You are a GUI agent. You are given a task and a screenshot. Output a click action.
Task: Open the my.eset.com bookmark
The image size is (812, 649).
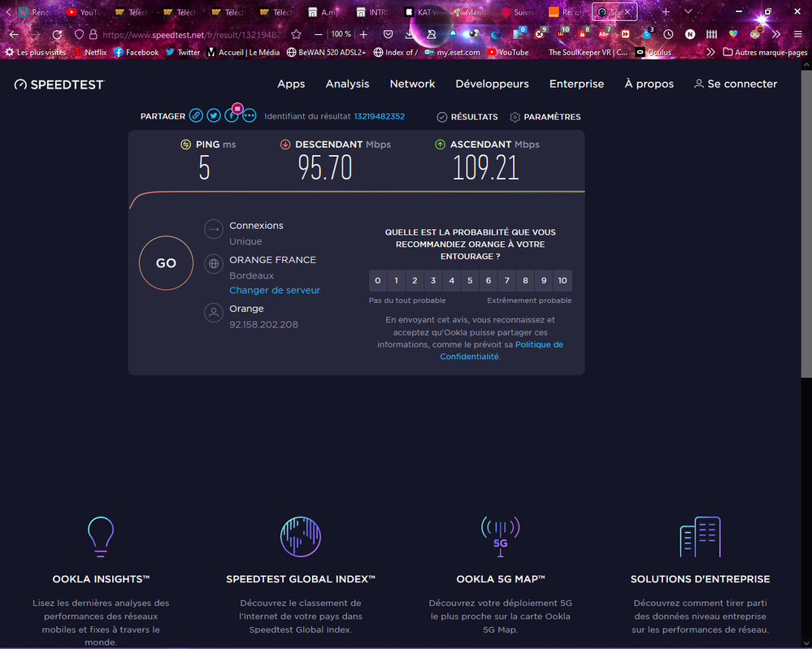click(x=452, y=52)
